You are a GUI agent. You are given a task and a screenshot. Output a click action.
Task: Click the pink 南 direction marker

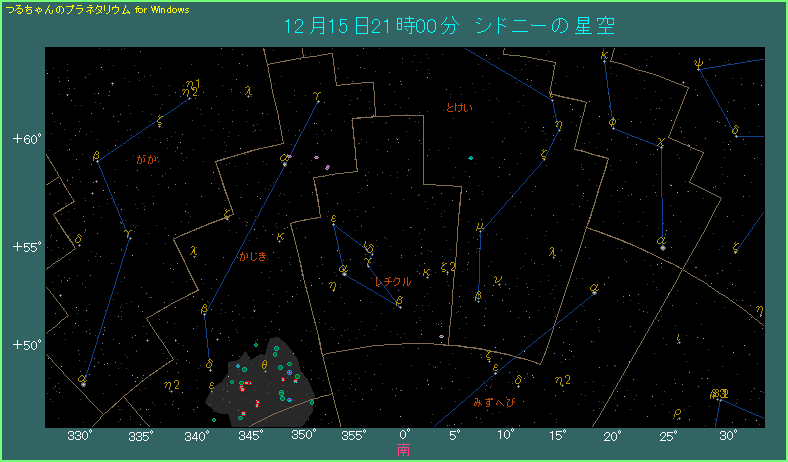[x=404, y=450]
